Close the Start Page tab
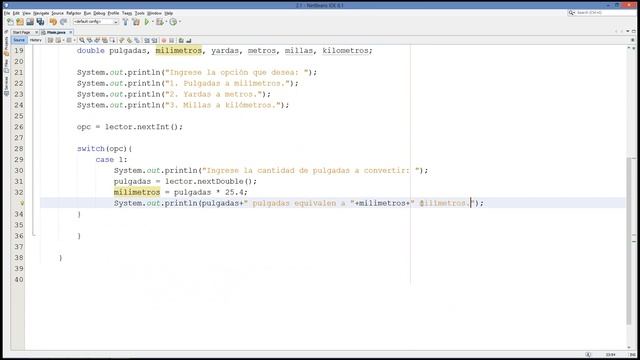Viewport: 640px width, 360px height. pos(36,32)
